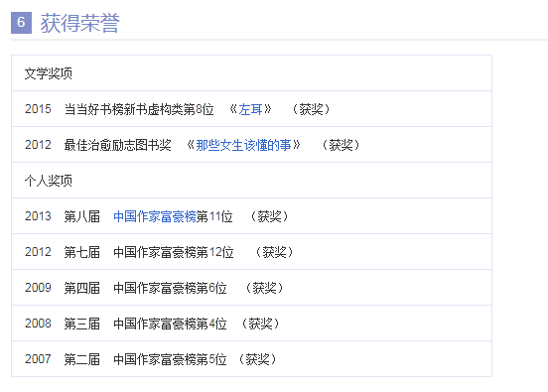Image resolution: width=548 pixels, height=392 pixels.
Task: Click 当当好书榜新书虚构类第8位 text
Action: point(139,109)
